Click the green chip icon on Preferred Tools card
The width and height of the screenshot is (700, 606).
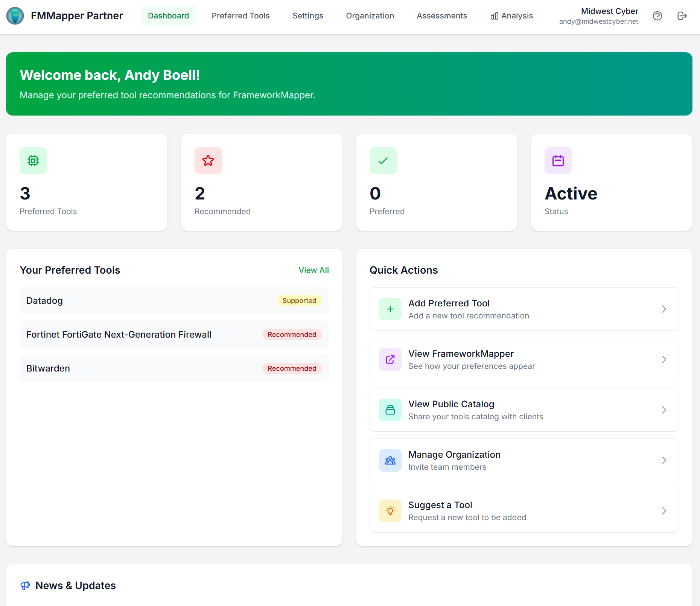click(33, 161)
